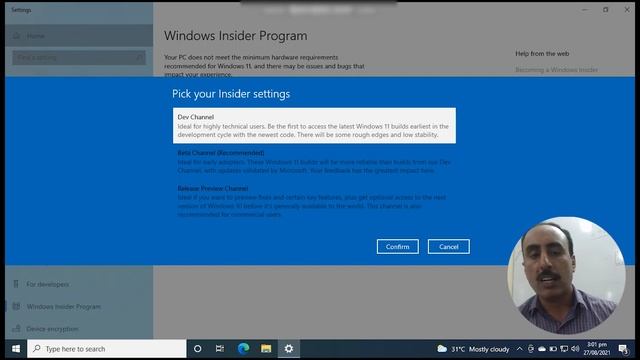Open the clock and date flyout

(597, 349)
